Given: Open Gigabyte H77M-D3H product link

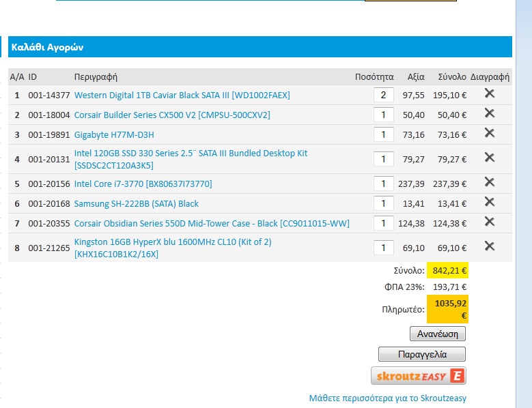Looking at the screenshot, I should [x=114, y=135].
